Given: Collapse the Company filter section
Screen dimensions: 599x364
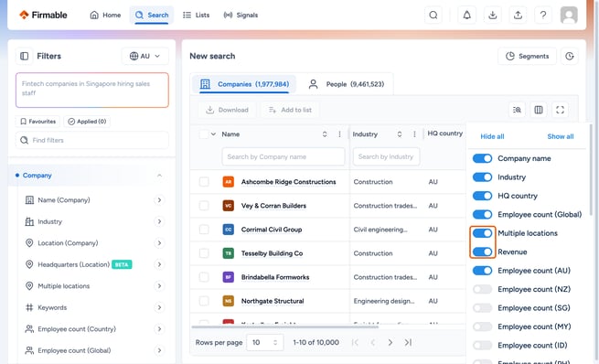Looking at the screenshot, I should tap(159, 176).
